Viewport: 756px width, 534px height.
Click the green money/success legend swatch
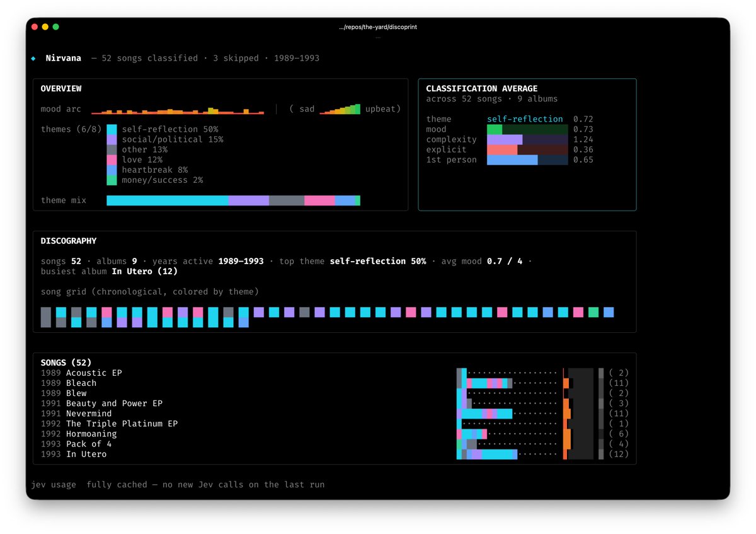point(112,180)
